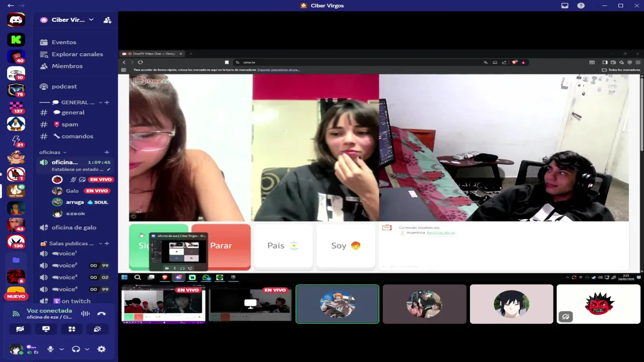Click the voice connection signal icon

pos(16,314)
